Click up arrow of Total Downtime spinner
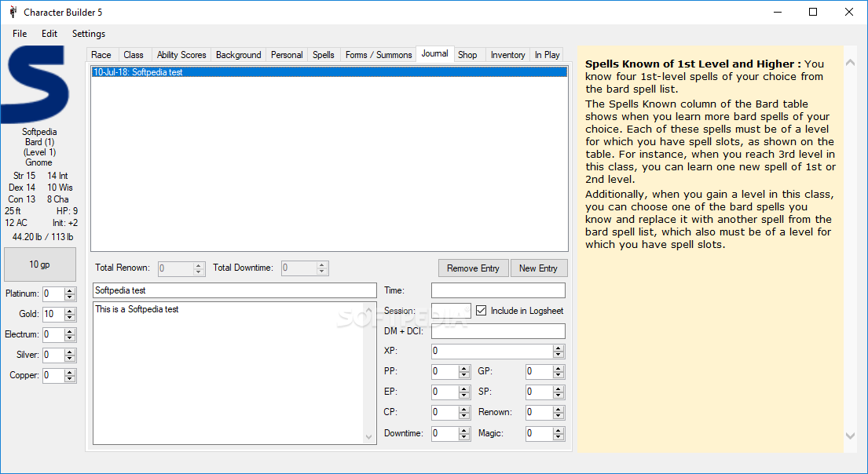 tap(321, 265)
